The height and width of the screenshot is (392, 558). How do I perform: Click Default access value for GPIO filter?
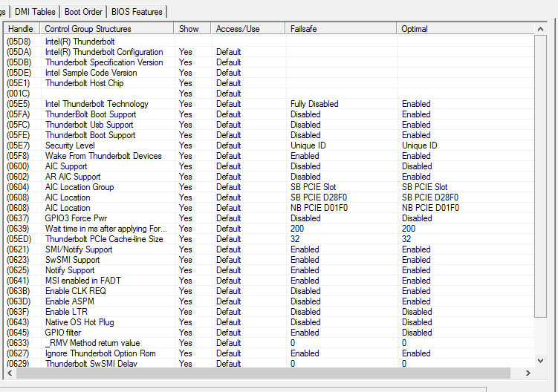(x=228, y=333)
